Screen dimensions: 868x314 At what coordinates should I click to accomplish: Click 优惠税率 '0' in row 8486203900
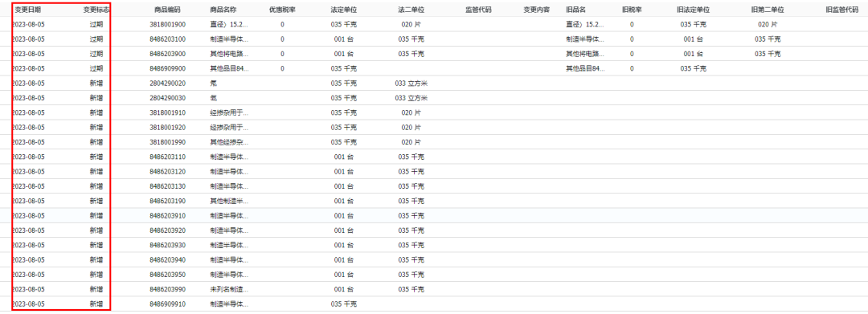[x=282, y=54]
